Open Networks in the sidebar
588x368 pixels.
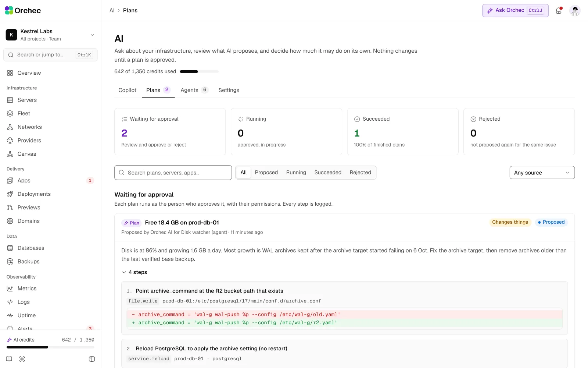pyautogui.click(x=50, y=127)
